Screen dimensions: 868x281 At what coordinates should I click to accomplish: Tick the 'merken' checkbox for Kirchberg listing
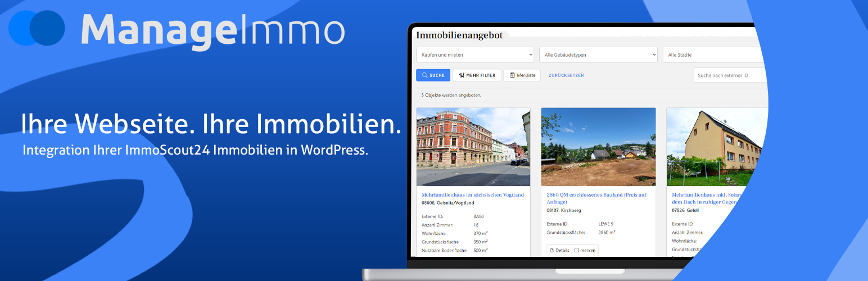click(577, 251)
